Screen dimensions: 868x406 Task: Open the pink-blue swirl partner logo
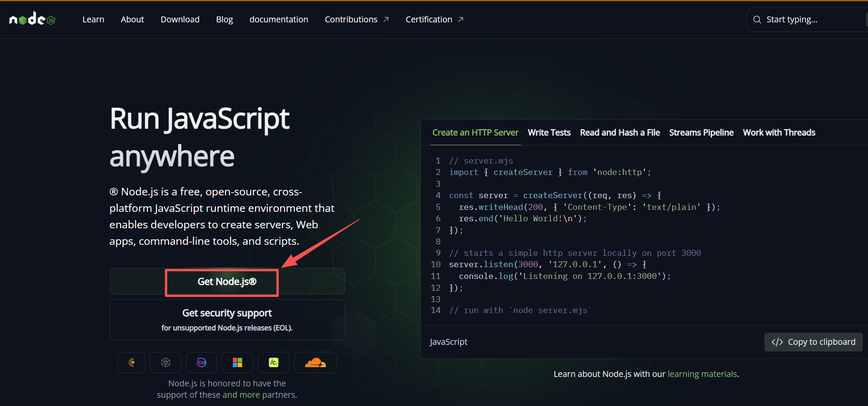[x=201, y=362]
